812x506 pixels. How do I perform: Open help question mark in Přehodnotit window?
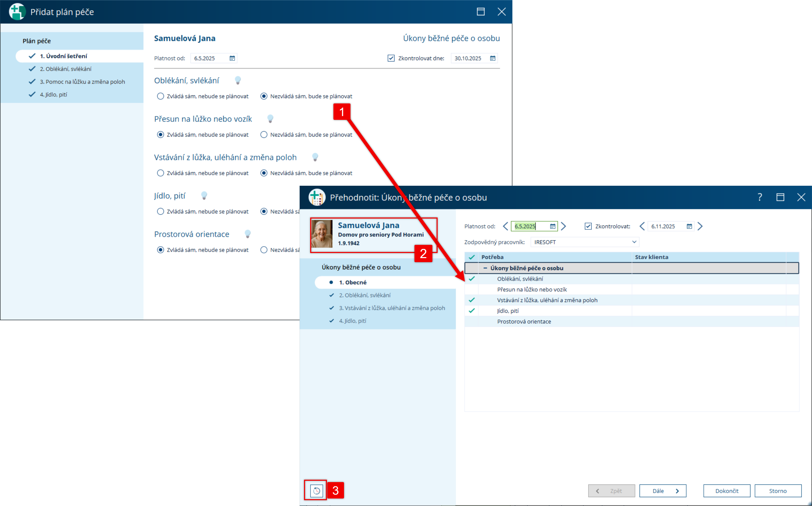pyautogui.click(x=760, y=197)
